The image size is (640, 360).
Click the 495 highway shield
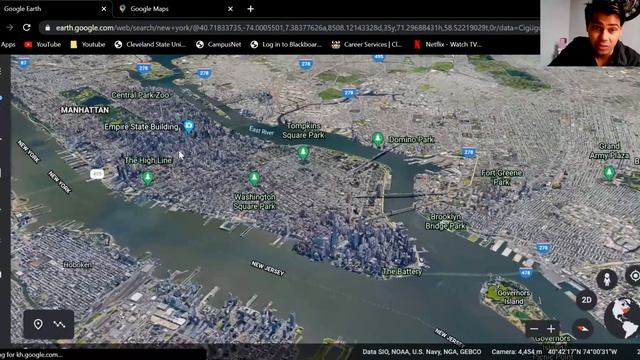click(97, 174)
